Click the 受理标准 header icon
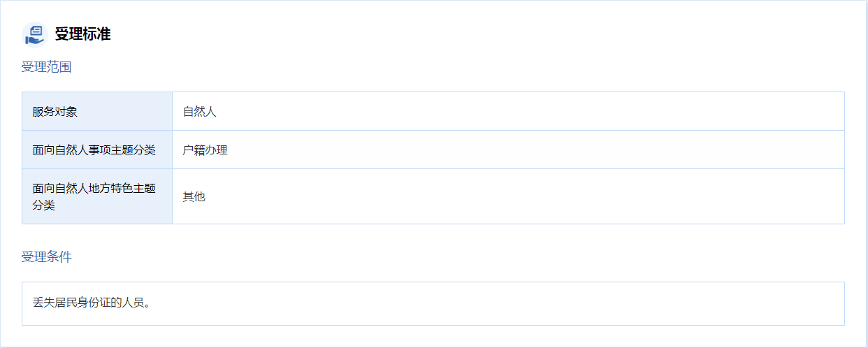Viewport: 868px width, 348px height. click(x=34, y=34)
